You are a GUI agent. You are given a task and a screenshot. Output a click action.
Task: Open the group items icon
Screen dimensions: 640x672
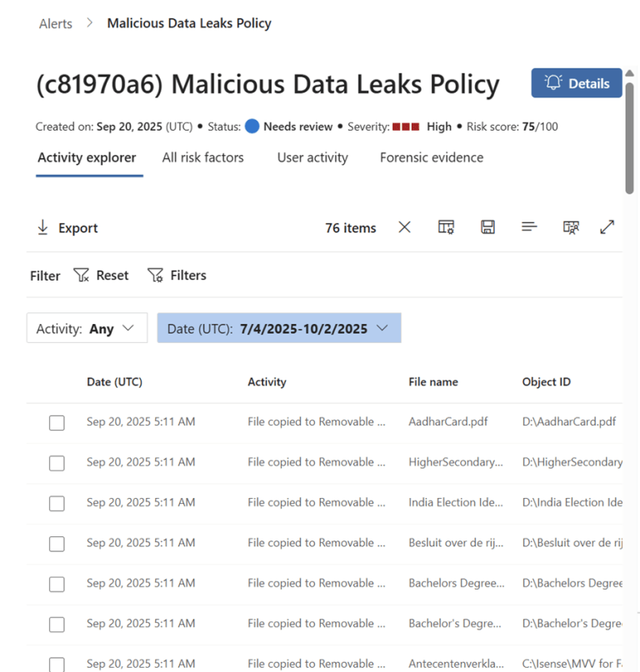(529, 226)
